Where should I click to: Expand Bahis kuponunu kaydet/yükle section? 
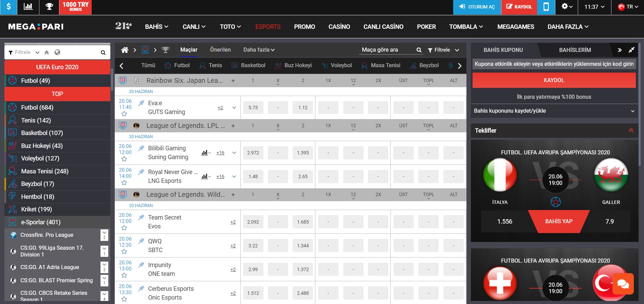coord(554,111)
